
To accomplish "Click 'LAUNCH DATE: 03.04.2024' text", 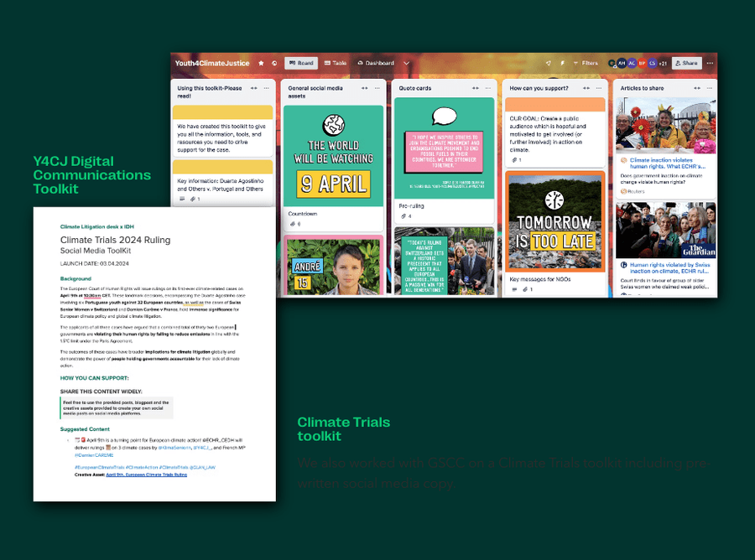I will click(94, 263).
